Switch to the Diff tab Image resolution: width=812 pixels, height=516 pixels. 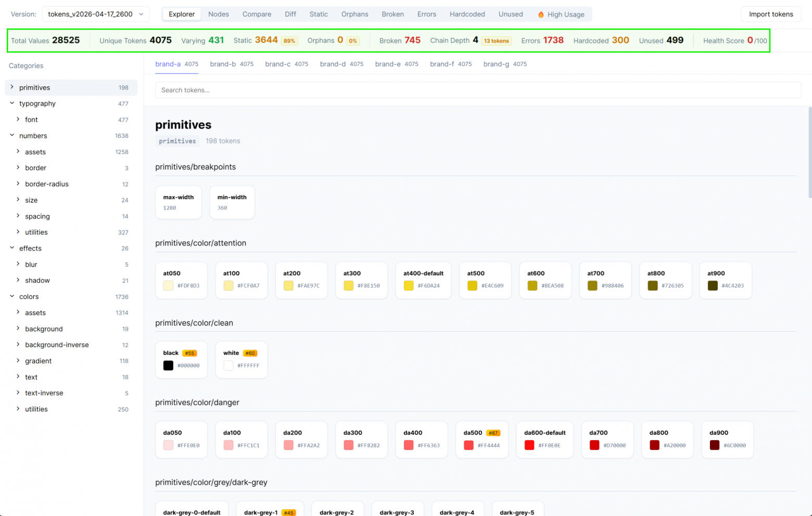pyautogui.click(x=290, y=14)
